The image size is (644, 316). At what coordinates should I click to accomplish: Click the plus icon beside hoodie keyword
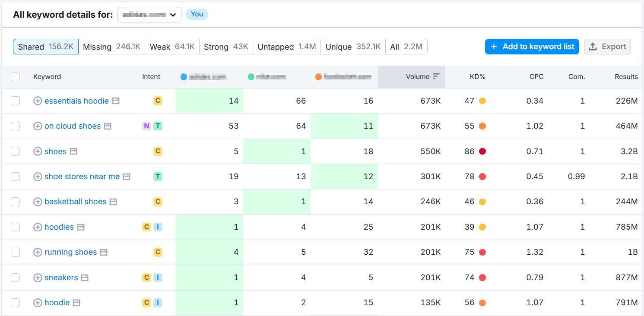click(38, 303)
